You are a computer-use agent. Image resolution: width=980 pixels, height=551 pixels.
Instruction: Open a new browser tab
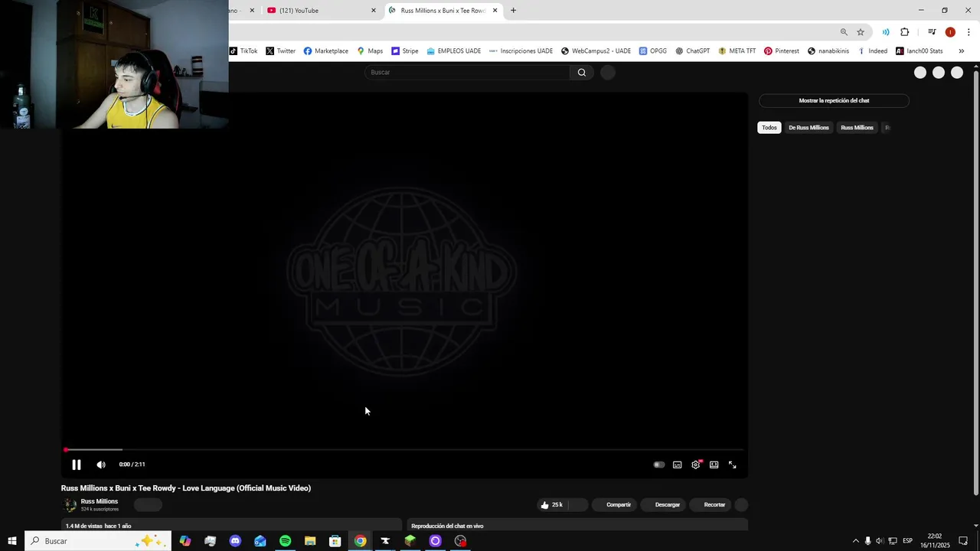(513, 11)
